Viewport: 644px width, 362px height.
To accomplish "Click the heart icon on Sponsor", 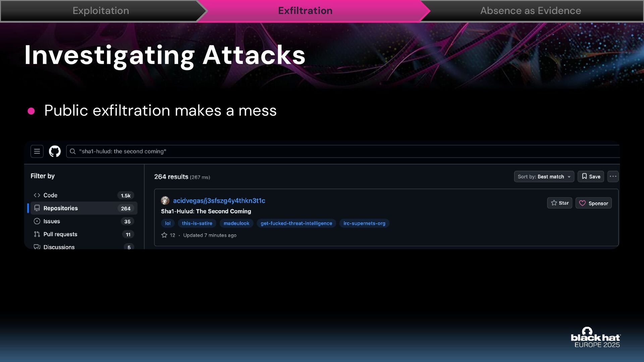I will [582, 203].
